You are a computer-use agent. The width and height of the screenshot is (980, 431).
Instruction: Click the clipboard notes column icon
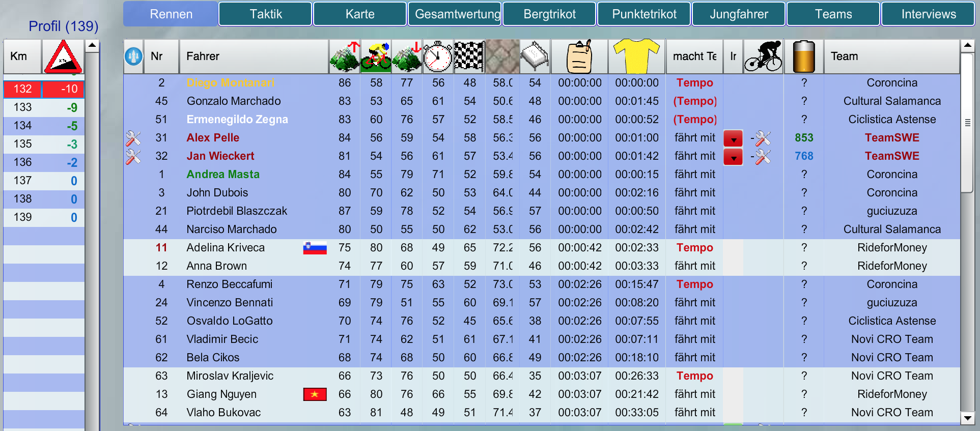[x=579, y=56]
